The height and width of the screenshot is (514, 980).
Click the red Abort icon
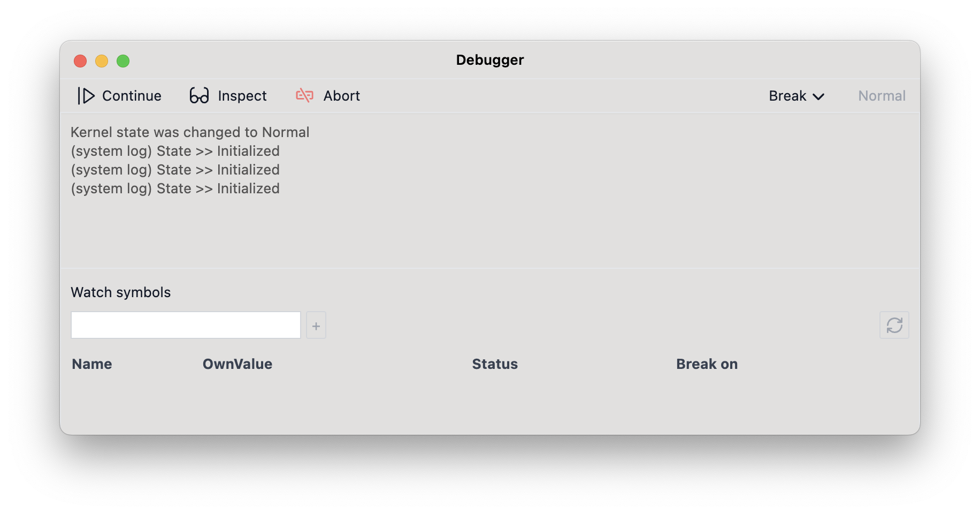304,95
